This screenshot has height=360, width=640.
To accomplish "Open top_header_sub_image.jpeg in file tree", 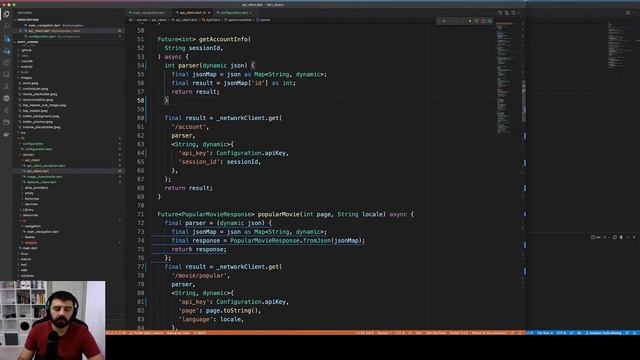I will [44, 105].
